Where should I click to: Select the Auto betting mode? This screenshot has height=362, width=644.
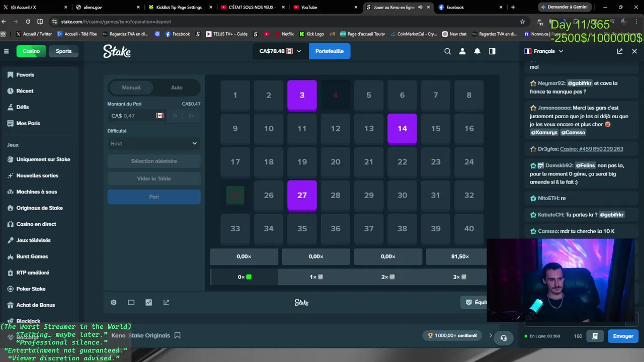tap(177, 87)
